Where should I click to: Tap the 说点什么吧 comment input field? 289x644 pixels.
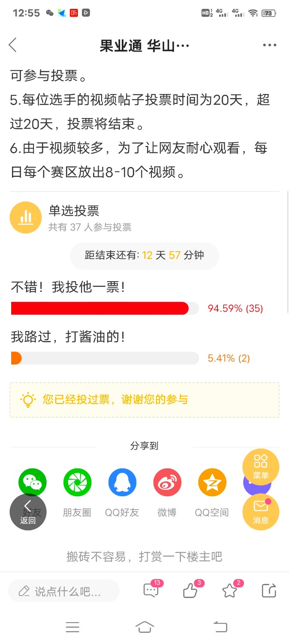click(64, 591)
